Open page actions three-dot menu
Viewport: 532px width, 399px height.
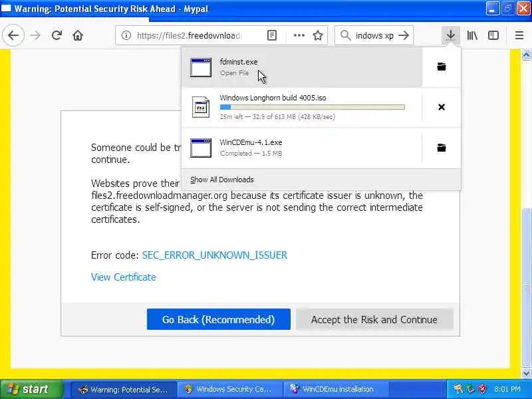pyautogui.click(x=299, y=35)
